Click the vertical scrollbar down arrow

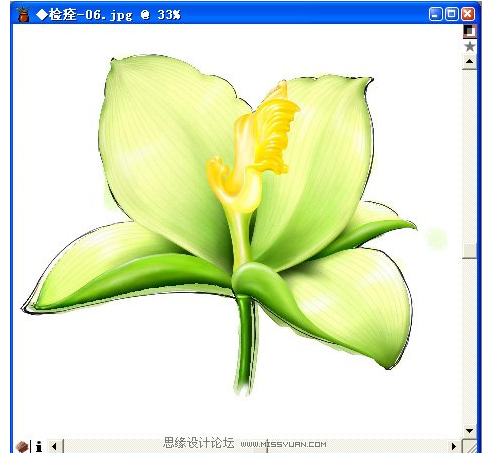(x=469, y=430)
